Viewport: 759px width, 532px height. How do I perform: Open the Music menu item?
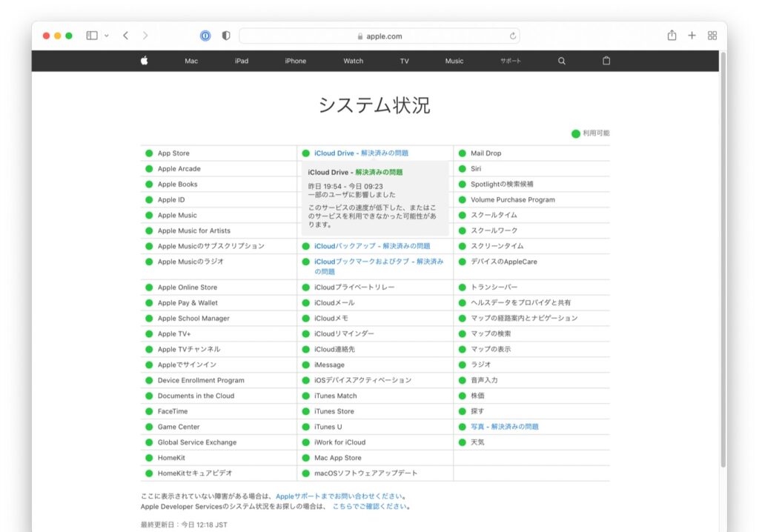click(454, 61)
